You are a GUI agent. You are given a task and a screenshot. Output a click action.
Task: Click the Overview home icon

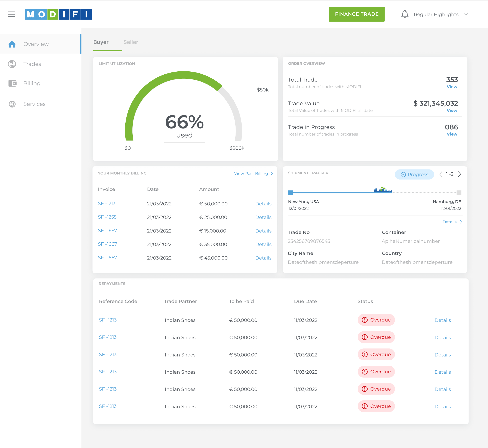(x=12, y=44)
